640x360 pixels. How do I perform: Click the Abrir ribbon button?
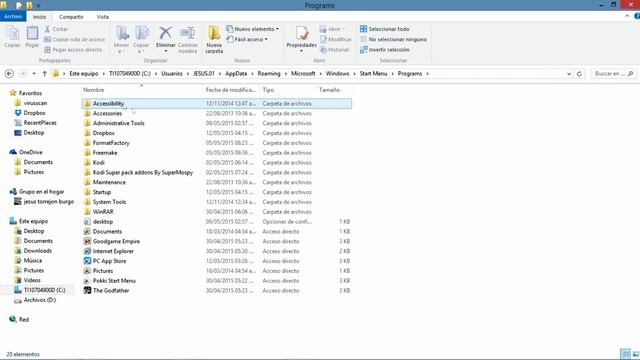click(x=332, y=29)
